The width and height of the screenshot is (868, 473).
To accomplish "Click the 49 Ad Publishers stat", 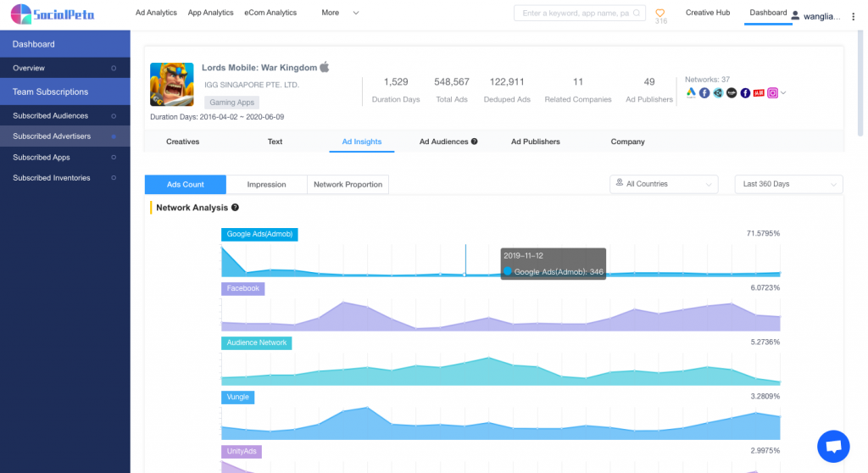I will point(649,90).
